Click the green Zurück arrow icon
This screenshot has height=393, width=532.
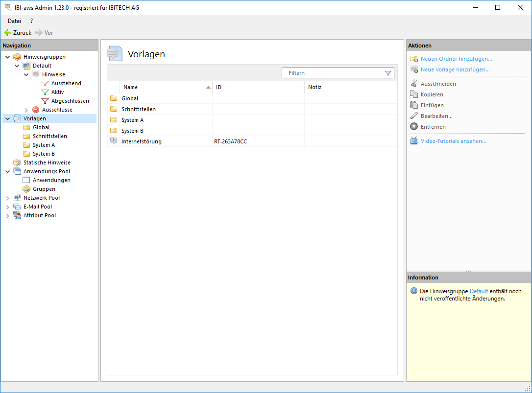coord(7,33)
